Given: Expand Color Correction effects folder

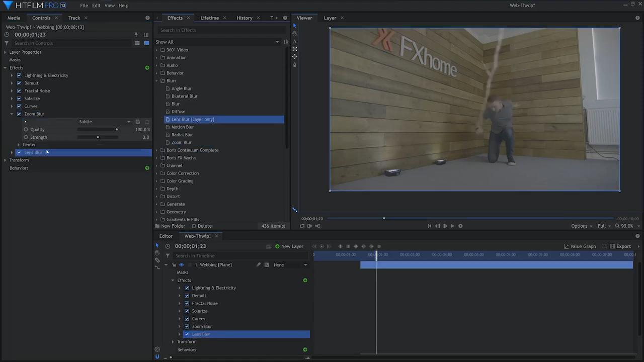Looking at the screenshot, I should click(x=156, y=173).
